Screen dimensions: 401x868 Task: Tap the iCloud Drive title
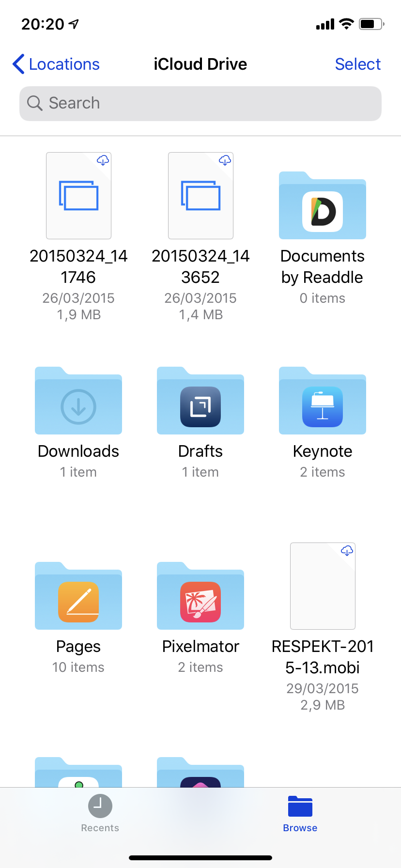(200, 64)
